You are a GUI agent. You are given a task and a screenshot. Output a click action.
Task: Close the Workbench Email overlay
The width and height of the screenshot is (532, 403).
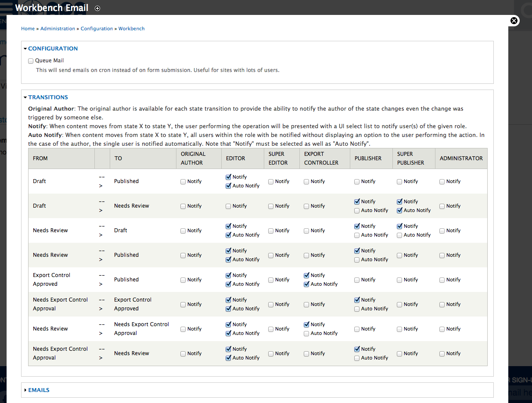coord(514,21)
